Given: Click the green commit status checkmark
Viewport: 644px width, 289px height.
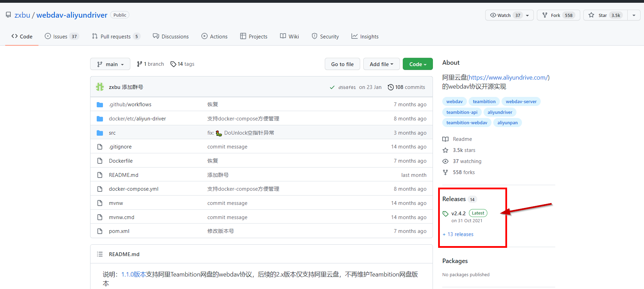Looking at the screenshot, I should [x=332, y=87].
